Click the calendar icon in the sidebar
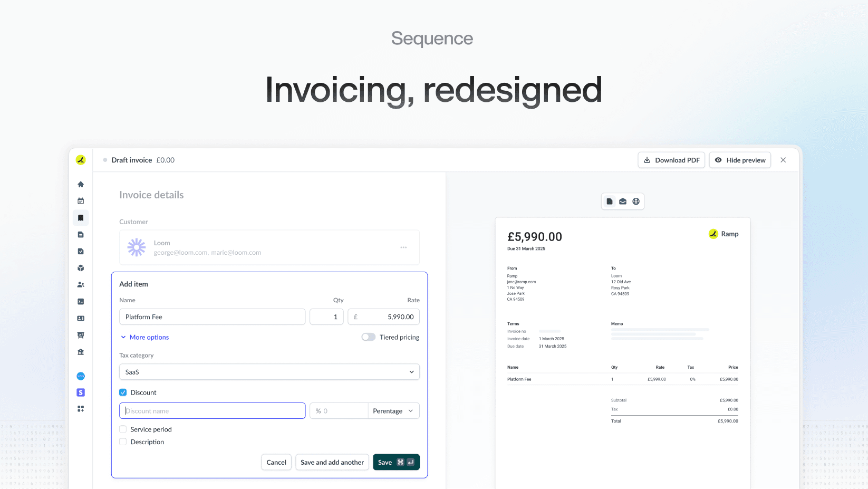This screenshot has height=489, width=868. pyautogui.click(x=81, y=201)
